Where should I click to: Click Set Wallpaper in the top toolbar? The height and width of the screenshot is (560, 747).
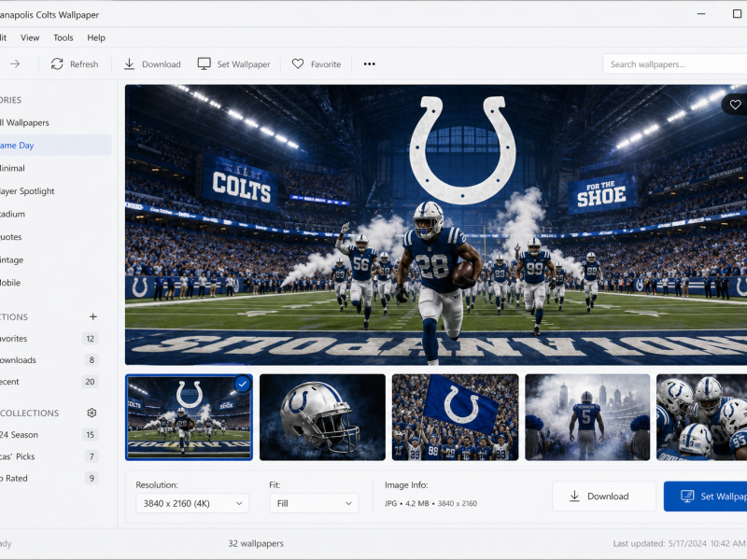[x=234, y=63]
